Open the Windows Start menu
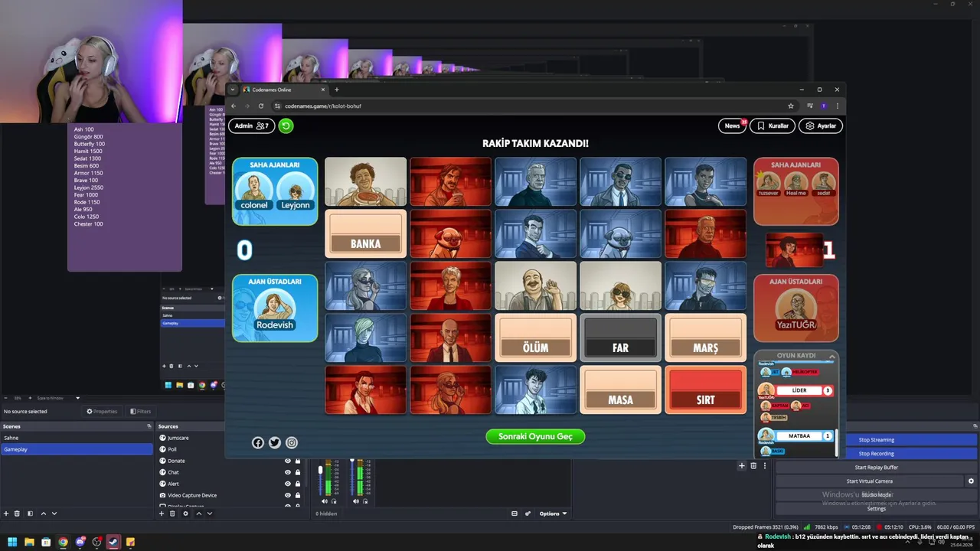 coord(12,542)
